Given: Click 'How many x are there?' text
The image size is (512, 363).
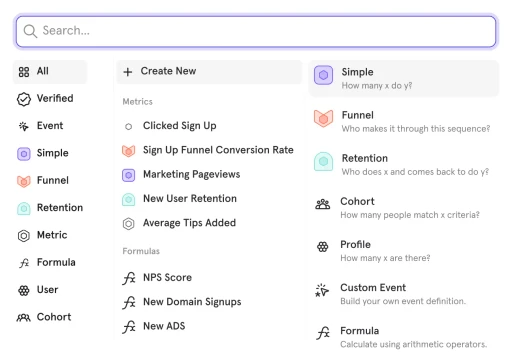Looking at the screenshot, I should 385,258.
